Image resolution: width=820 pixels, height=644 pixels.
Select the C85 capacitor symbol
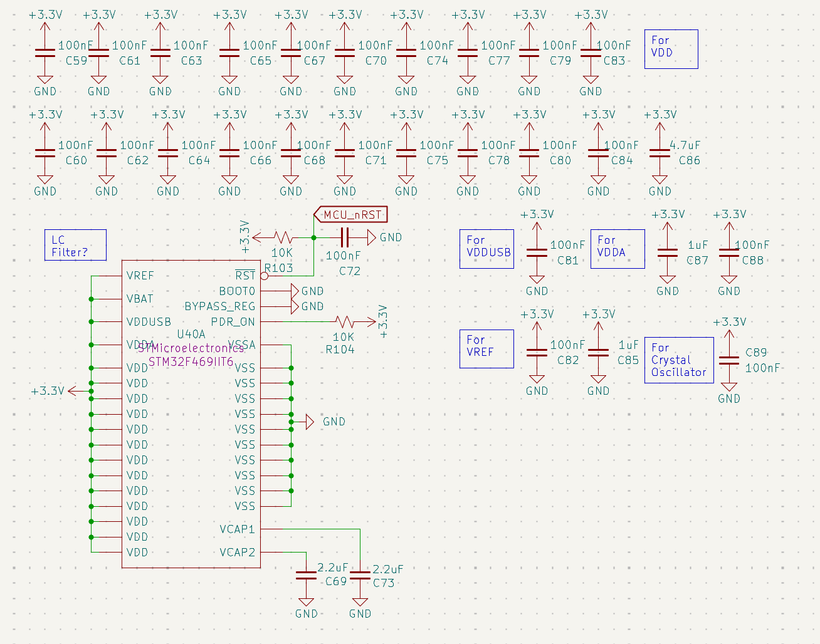[x=598, y=352]
